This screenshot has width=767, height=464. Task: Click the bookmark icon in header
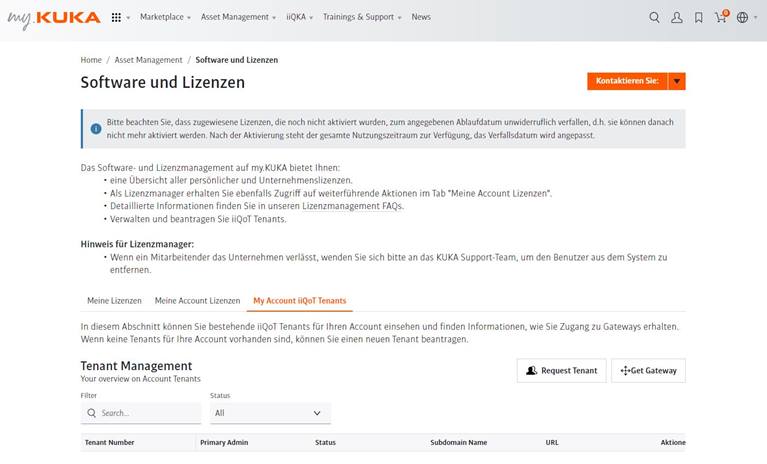(x=699, y=17)
